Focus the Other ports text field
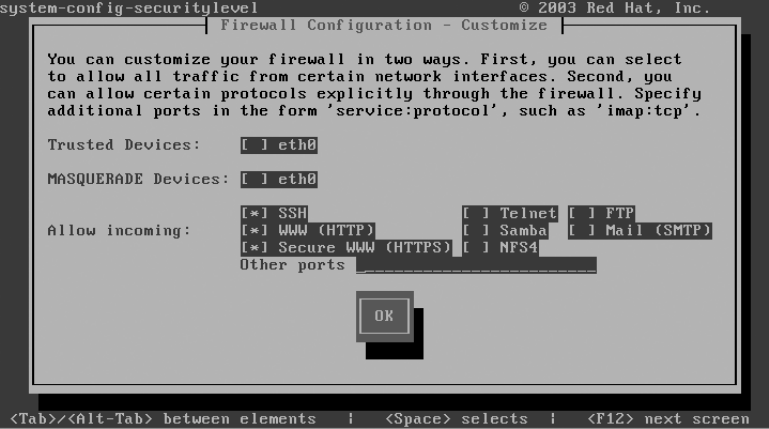The width and height of the screenshot is (769, 429). pyautogui.click(x=476, y=265)
